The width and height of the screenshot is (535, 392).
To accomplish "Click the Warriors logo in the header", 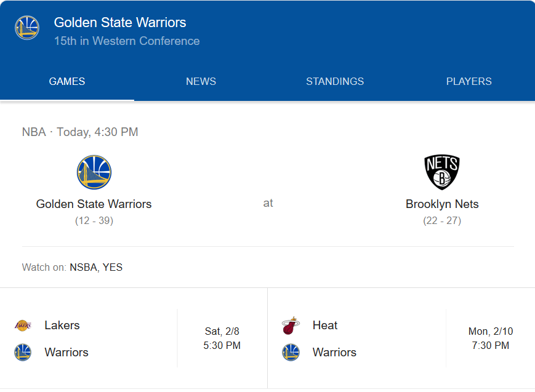I will [27, 28].
